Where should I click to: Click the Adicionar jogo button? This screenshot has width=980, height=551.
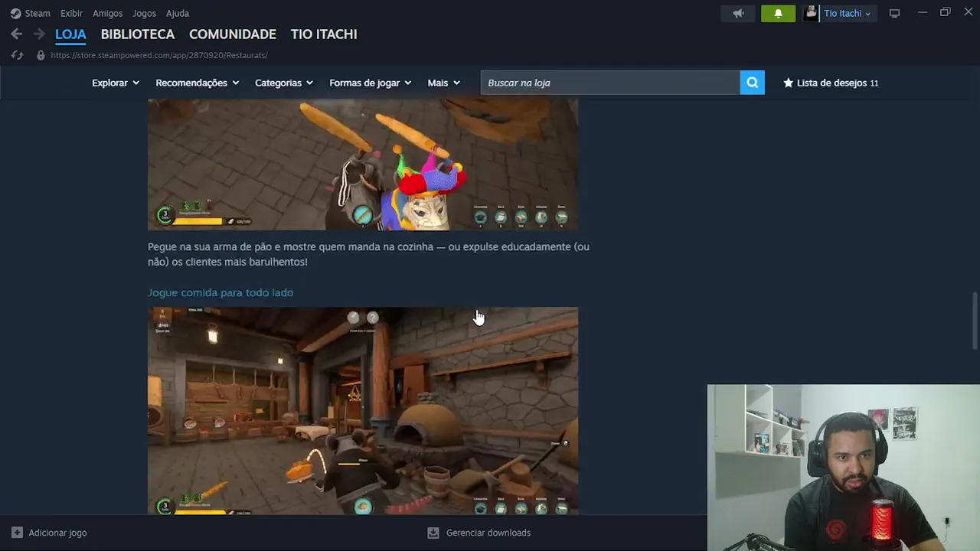click(x=49, y=533)
